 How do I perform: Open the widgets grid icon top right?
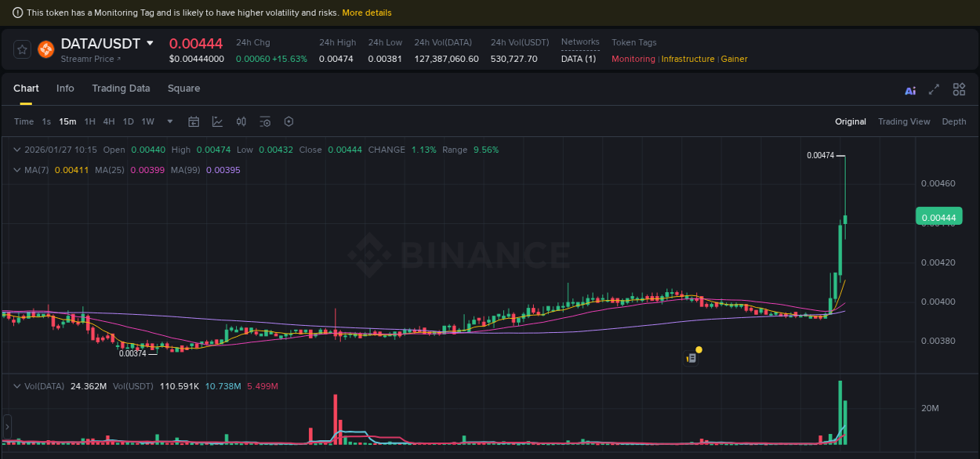(959, 89)
